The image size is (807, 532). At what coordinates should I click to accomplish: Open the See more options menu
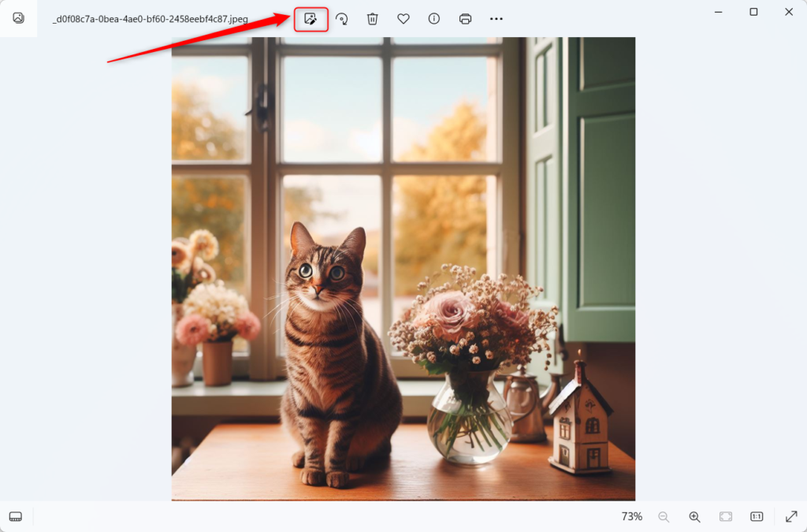[496, 18]
